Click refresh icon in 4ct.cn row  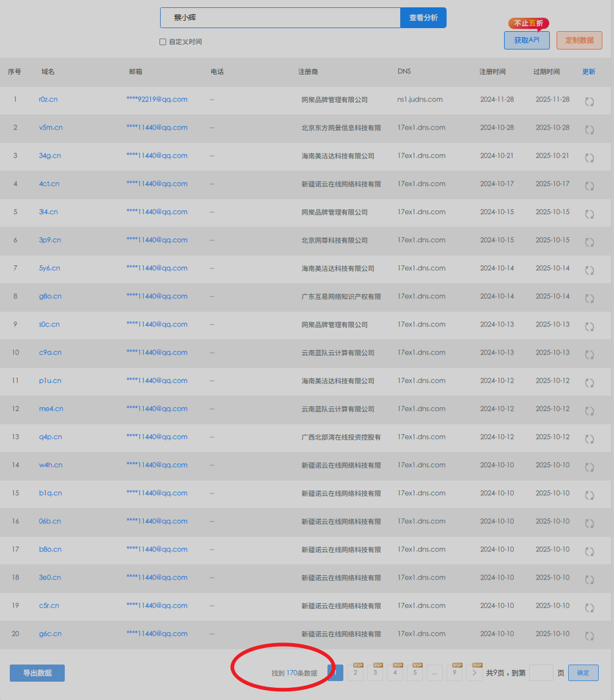590,186
